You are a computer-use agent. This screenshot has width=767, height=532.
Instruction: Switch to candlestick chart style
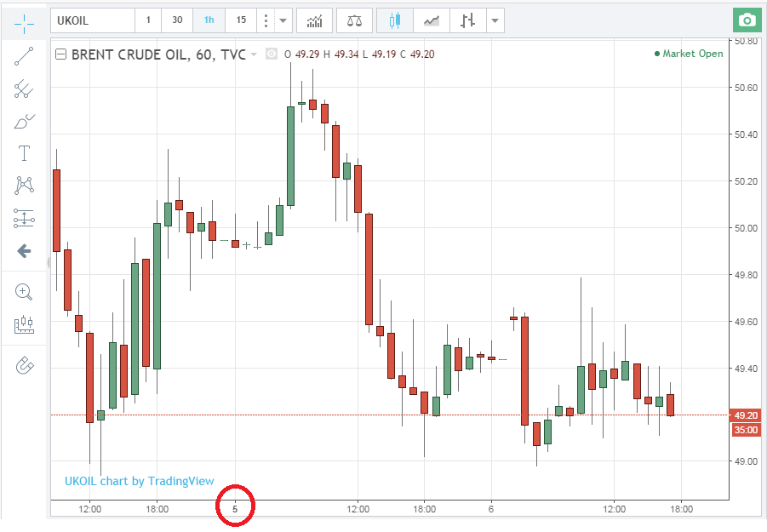[x=395, y=20]
